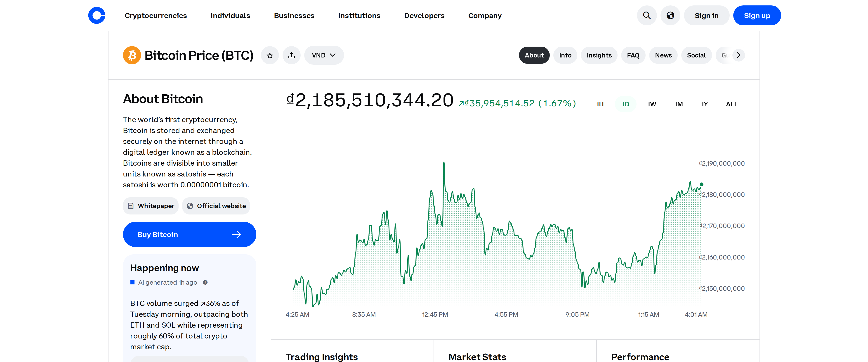Image resolution: width=868 pixels, height=362 pixels.
Task: Click the 12:45 PM time axis label
Action: pyautogui.click(x=435, y=314)
